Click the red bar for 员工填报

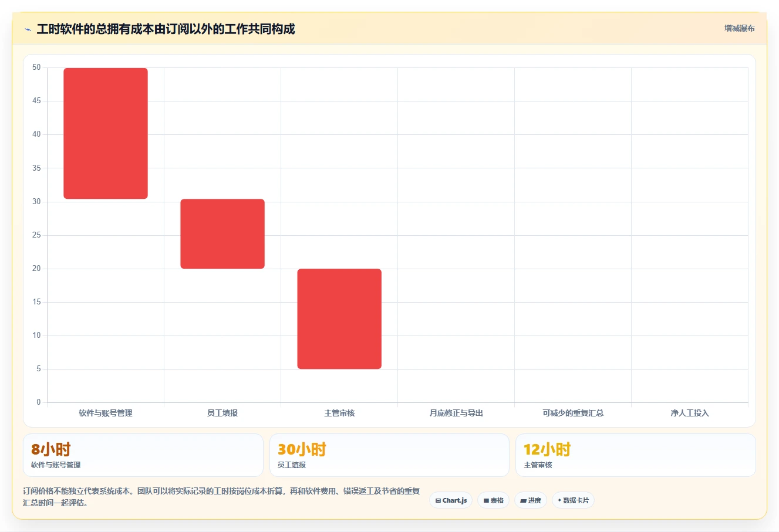[x=222, y=234]
